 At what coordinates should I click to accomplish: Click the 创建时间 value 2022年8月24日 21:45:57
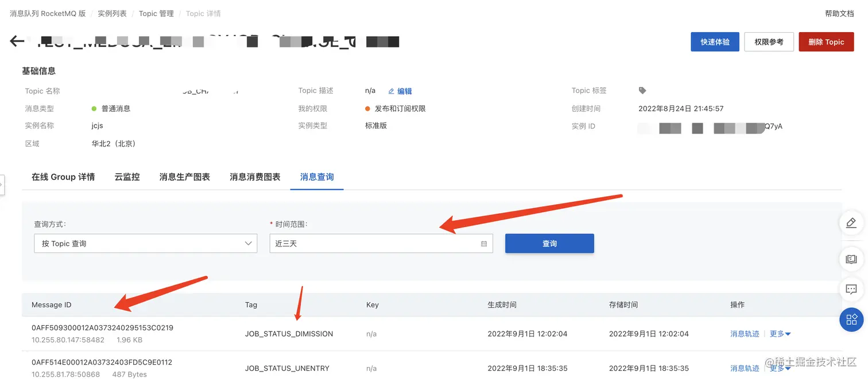click(681, 108)
